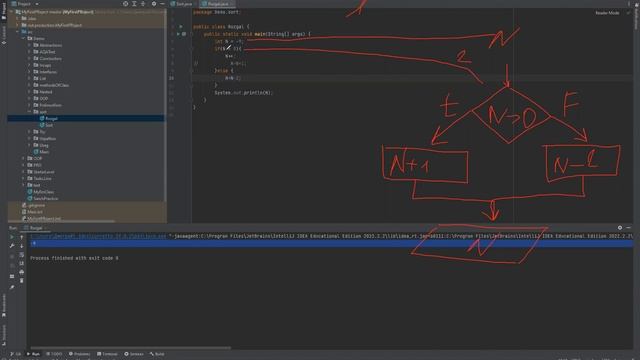The image size is (640, 360).
Task: Open Run panel settings gear
Action: (620, 228)
